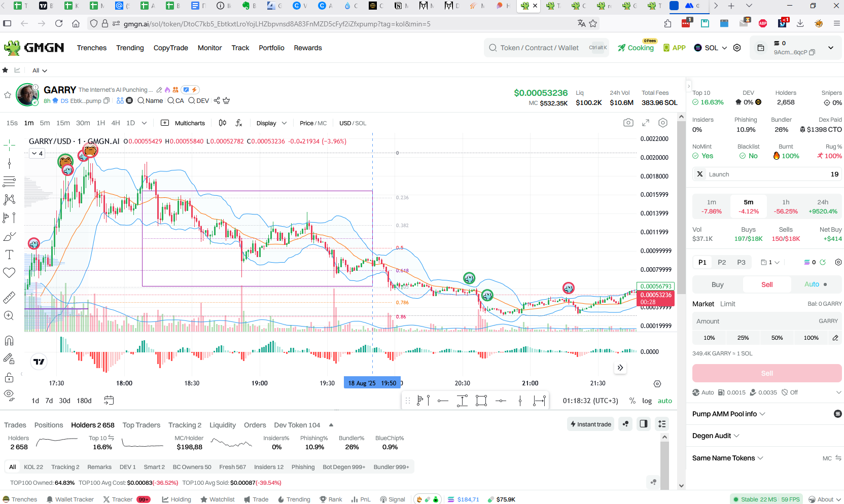Pick the ruler measure tool
The width and height of the screenshot is (844, 504).
[9, 297]
